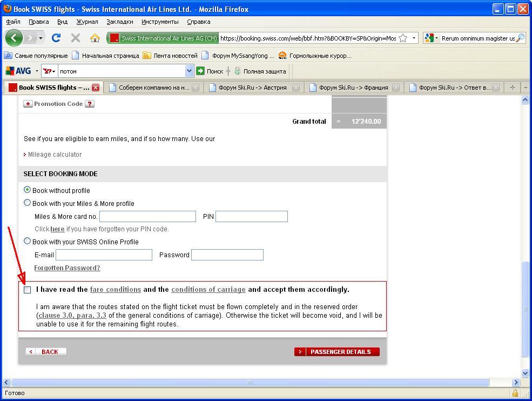
Task: Open the back button history dropdown
Action: pyautogui.click(x=41, y=38)
